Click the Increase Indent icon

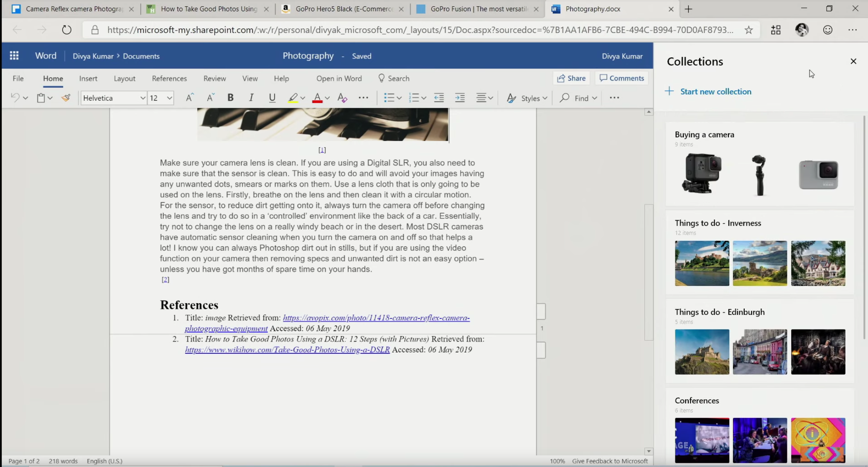click(460, 98)
